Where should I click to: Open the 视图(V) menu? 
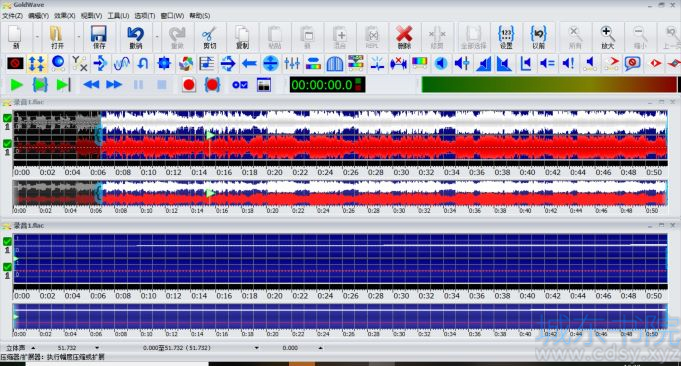91,16
